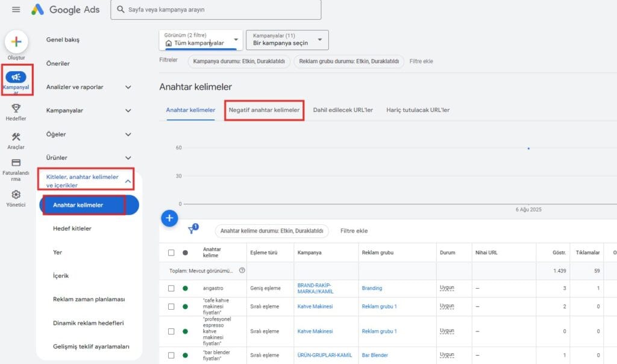Screen dimensions: 617x364
Task: Expand the Öğeler section
Action: [128, 134]
